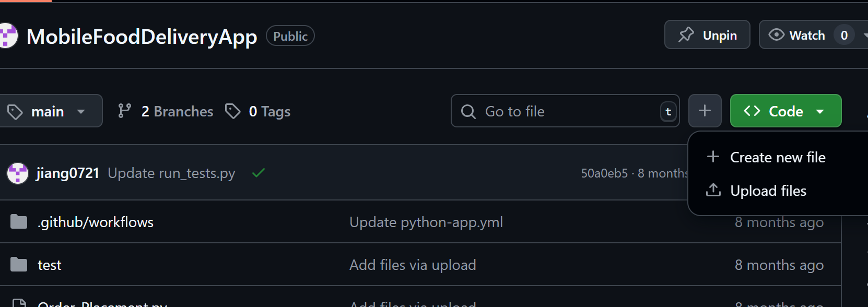The image size is (868, 307).
Task: Click the magnifier icon in Go to file
Action: 468,111
